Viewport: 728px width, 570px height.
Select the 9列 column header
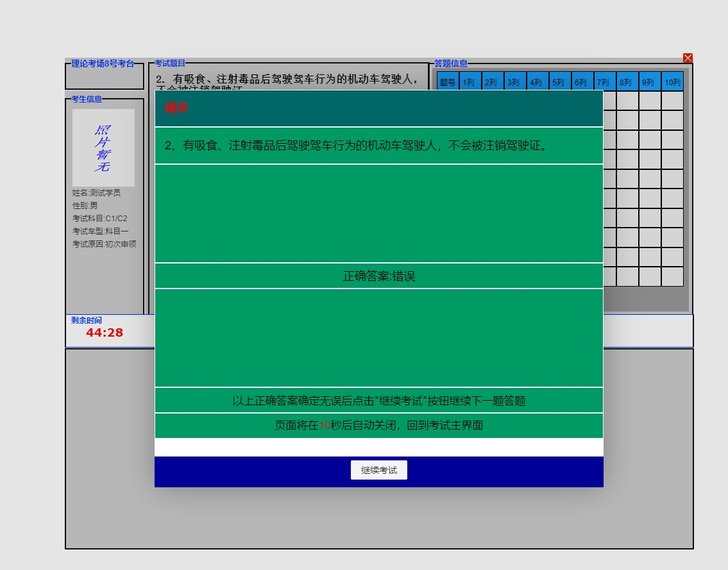tap(650, 81)
